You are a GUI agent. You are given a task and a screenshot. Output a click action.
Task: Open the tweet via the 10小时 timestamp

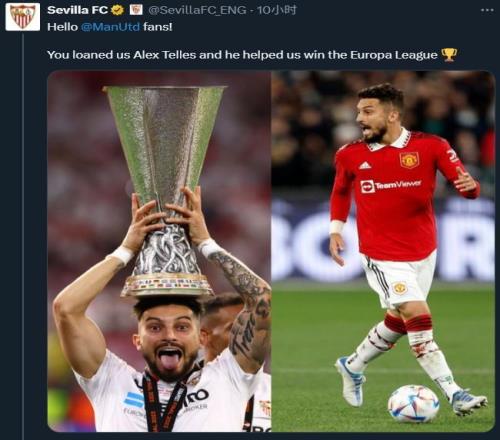(x=277, y=10)
